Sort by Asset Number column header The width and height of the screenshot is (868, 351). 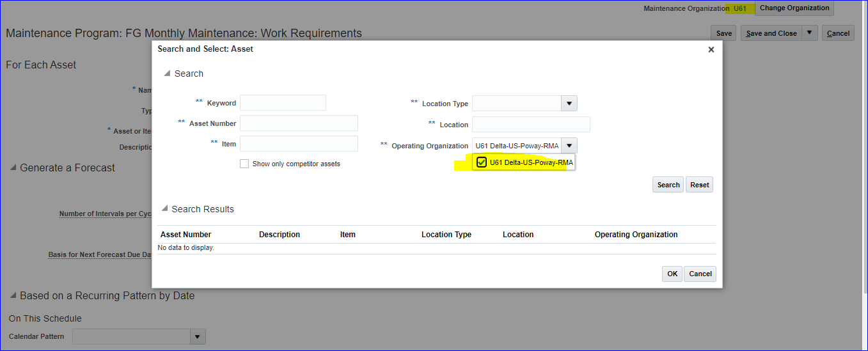point(185,235)
